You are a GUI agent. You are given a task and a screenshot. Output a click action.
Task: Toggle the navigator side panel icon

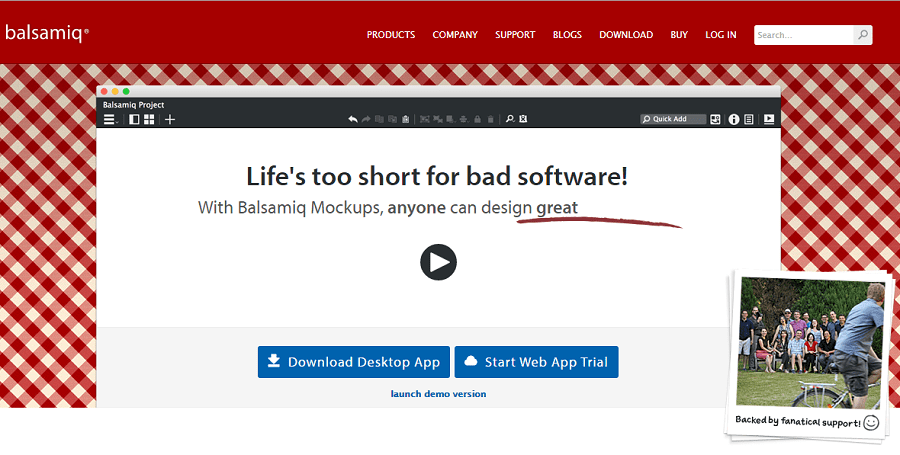pos(134,119)
